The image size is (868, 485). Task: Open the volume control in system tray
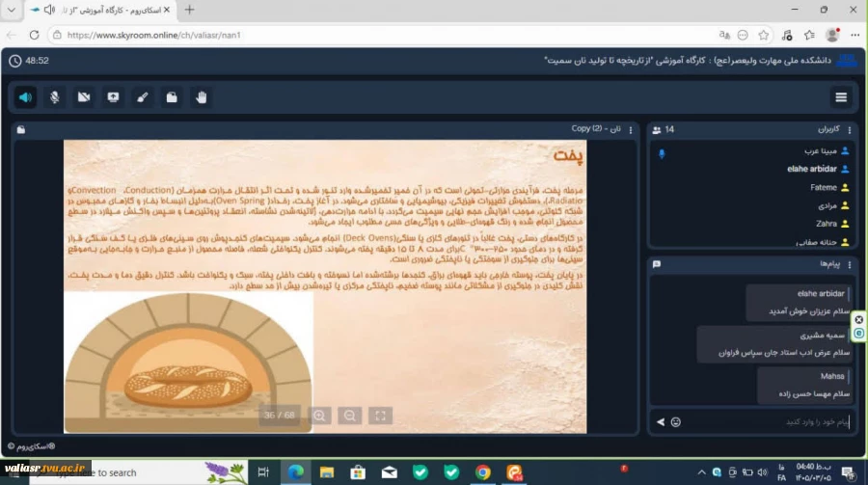763,472
